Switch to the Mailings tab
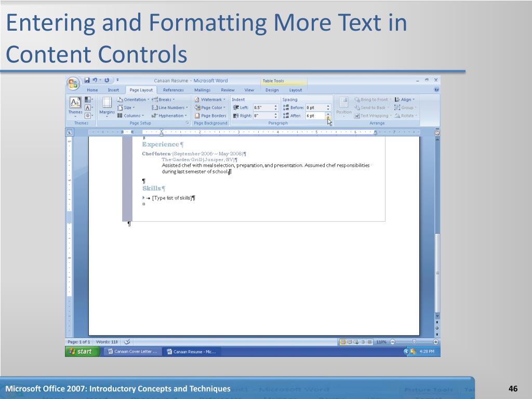Image resolution: width=532 pixels, height=399 pixels. tap(202, 90)
